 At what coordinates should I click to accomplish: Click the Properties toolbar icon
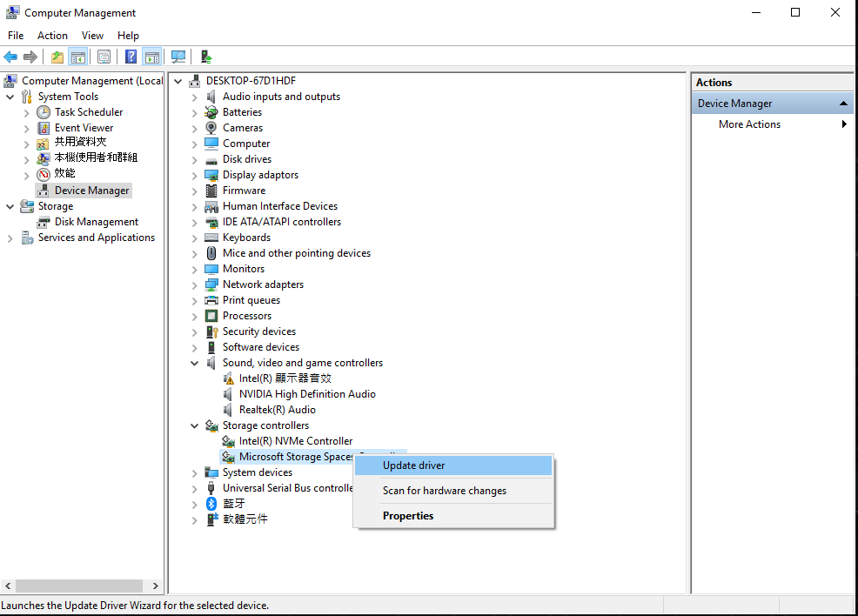104,57
